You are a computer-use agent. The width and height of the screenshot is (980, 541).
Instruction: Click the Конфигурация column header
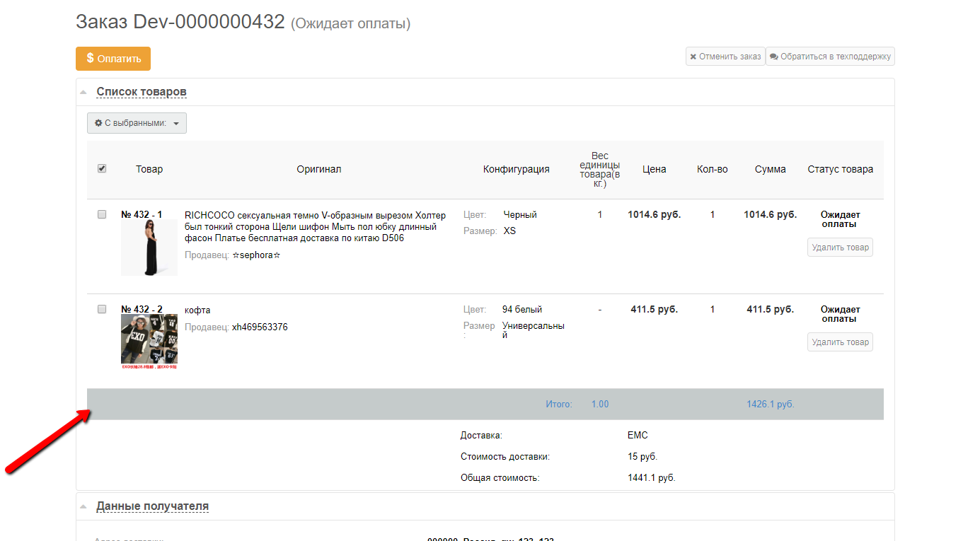point(517,169)
